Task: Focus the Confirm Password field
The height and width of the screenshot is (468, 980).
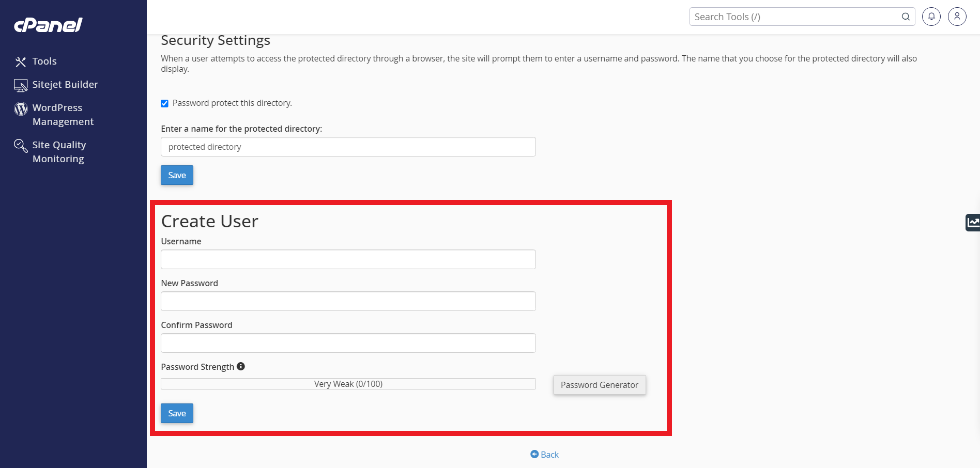Action: click(348, 343)
